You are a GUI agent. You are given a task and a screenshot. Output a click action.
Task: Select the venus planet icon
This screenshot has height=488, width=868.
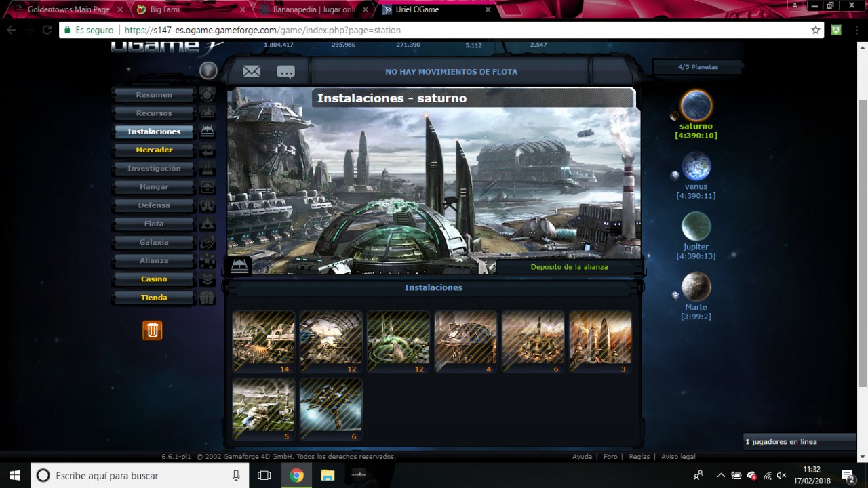tap(696, 166)
